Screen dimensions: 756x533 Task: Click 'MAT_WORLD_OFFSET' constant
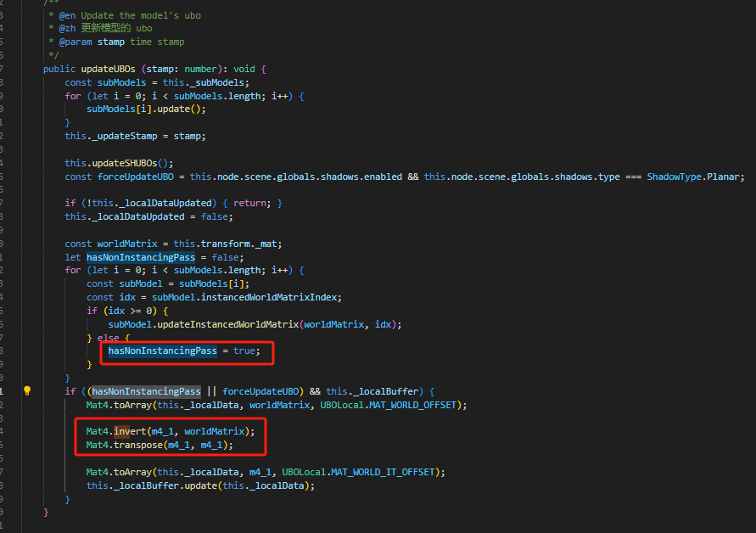[412, 405]
